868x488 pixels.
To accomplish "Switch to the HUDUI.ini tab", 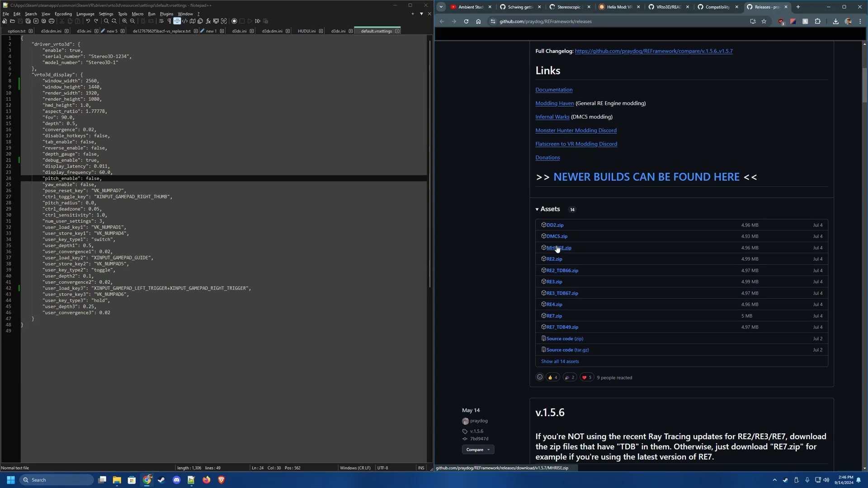I will click(x=307, y=31).
